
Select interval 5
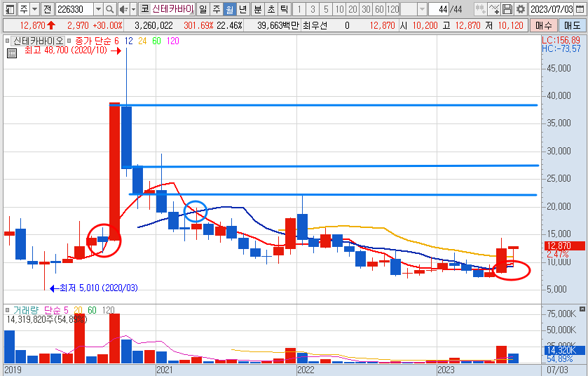point(326,9)
